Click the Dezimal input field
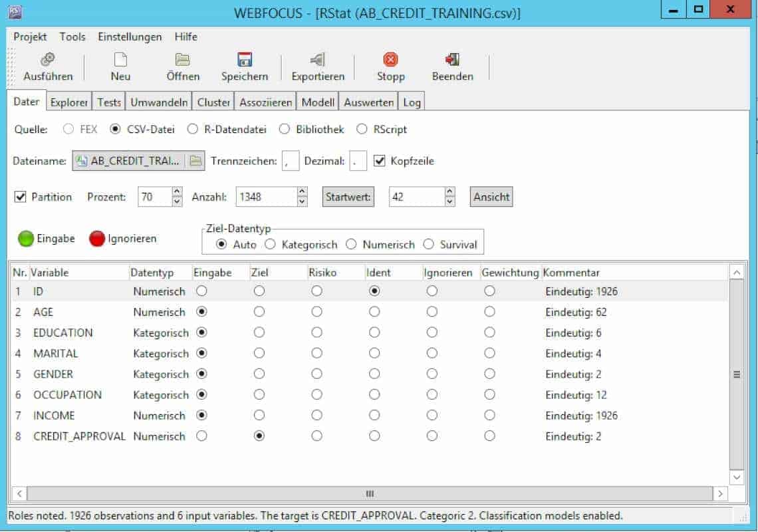 coord(358,161)
